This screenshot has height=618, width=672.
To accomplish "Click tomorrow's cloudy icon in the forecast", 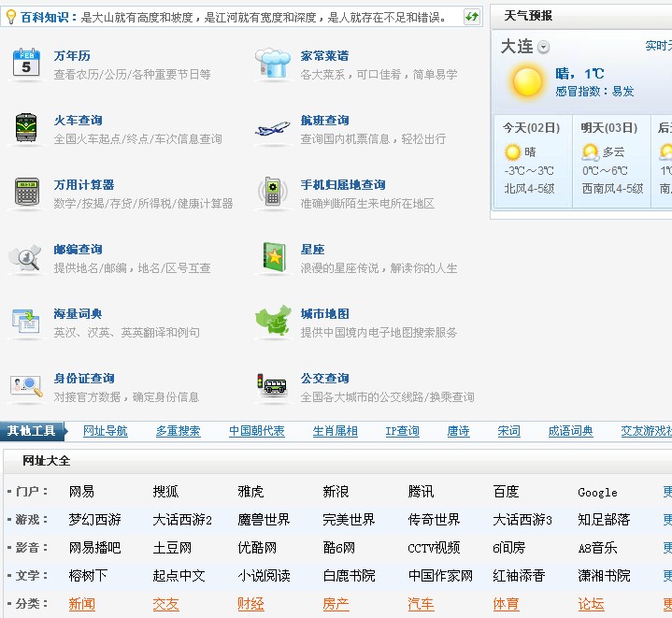I will [x=590, y=151].
